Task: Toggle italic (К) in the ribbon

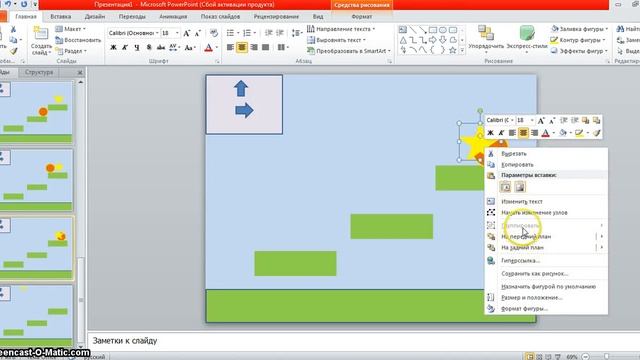Action: [x=125, y=47]
